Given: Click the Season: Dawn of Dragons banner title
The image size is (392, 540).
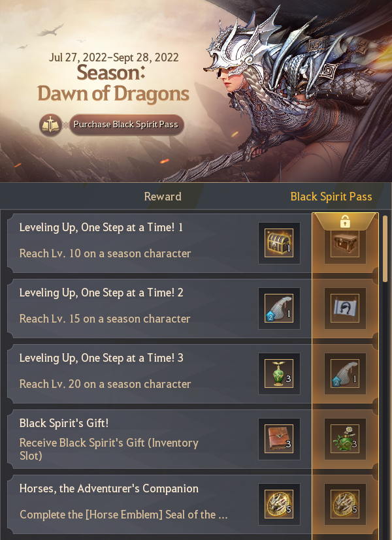Looking at the screenshot, I should [x=113, y=83].
